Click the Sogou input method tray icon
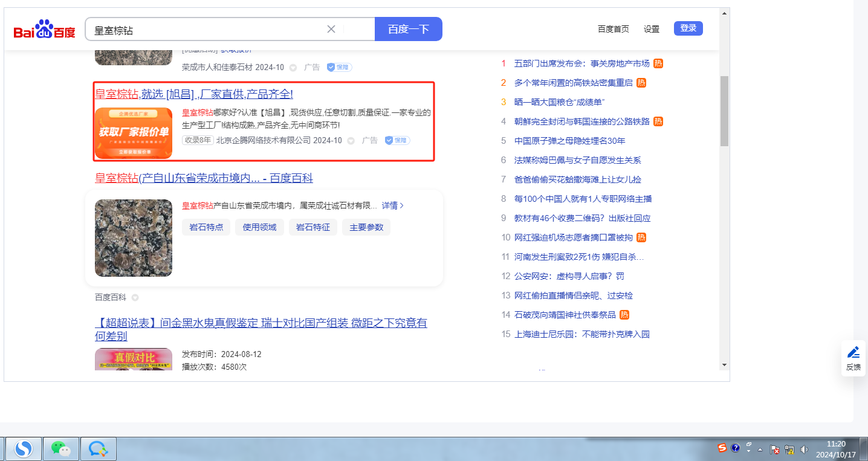Image resolution: width=868 pixels, height=461 pixels. click(x=722, y=448)
